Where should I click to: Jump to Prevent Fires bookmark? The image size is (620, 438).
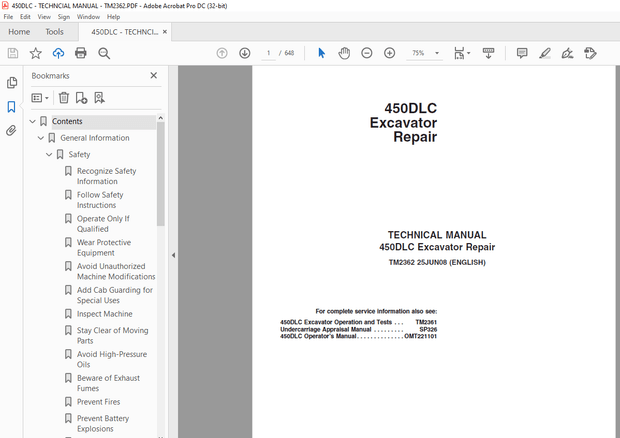98,402
